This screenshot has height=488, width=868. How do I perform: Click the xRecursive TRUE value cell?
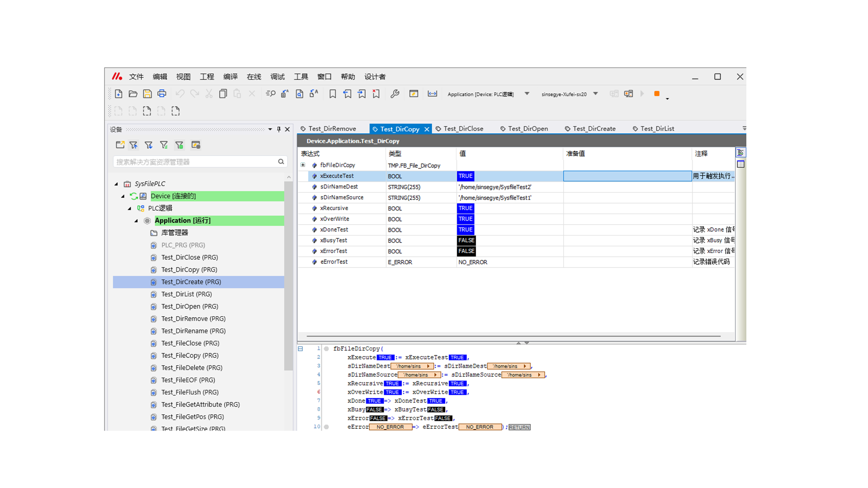465,208
